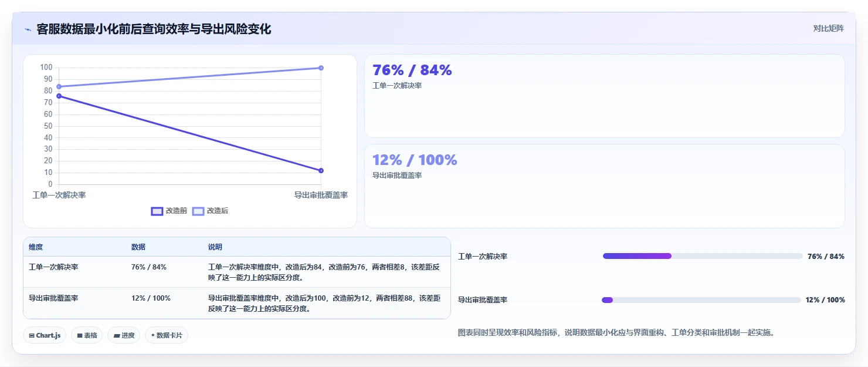Viewport: 868px width, 367px height.
Task: Click the 数据 table column header
Action: point(138,247)
